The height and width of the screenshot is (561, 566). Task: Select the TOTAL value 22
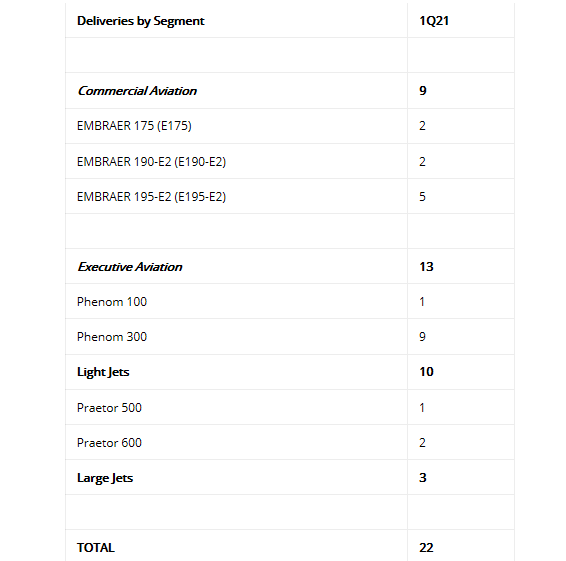tap(426, 548)
